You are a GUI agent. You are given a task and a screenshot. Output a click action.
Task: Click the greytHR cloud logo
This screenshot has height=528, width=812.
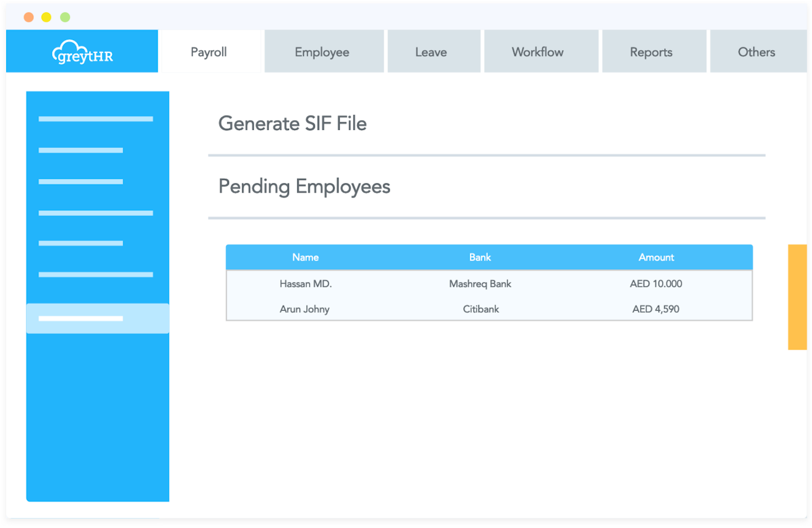82,52
